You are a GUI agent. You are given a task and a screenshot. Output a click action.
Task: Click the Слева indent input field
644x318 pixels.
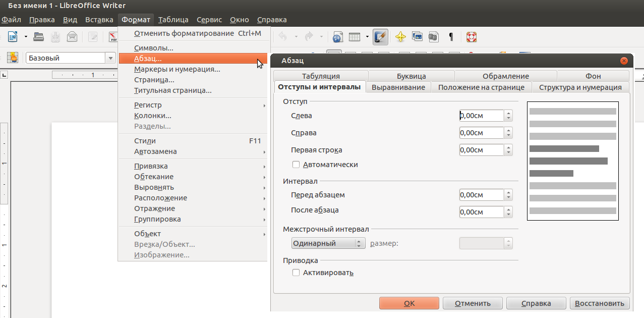click(482, 116)
